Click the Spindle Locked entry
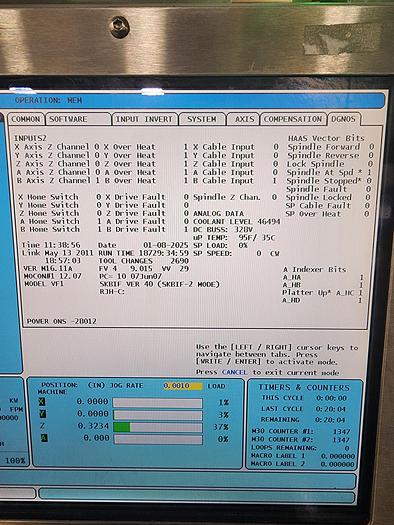394x525 pixels. coord(328,198)
